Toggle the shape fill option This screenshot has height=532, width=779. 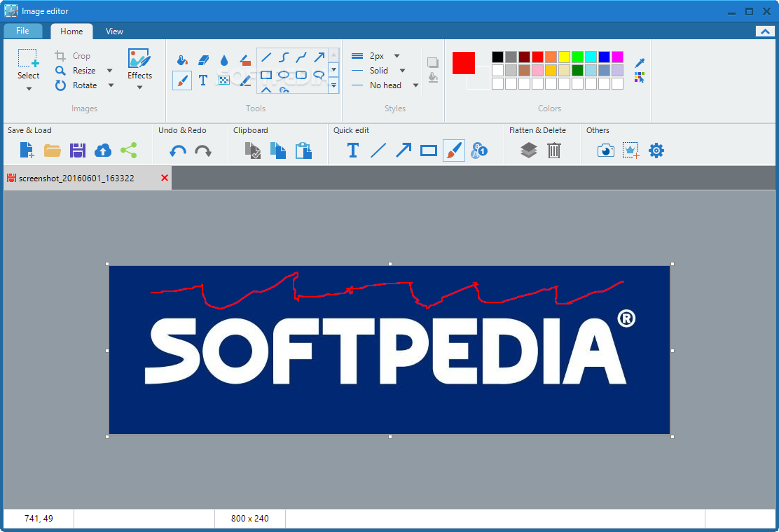(433, 78)
